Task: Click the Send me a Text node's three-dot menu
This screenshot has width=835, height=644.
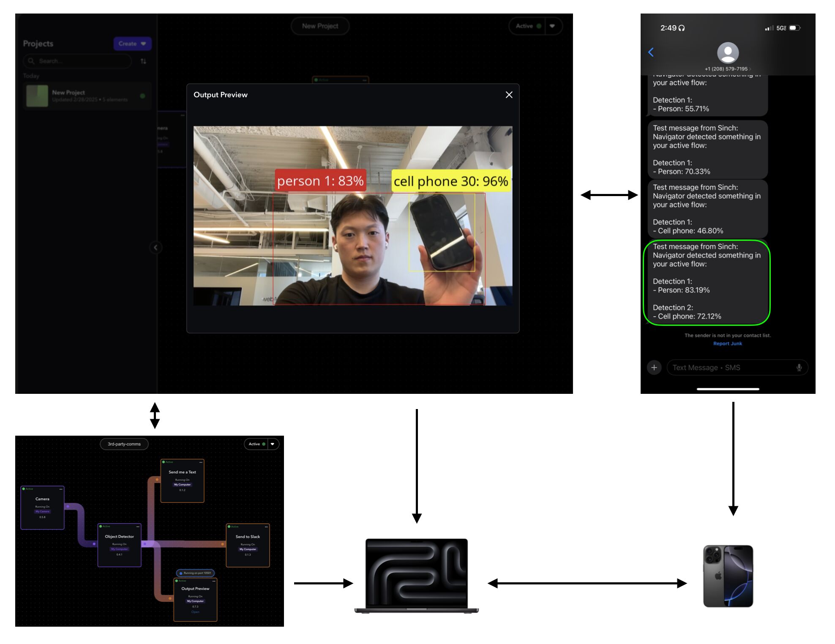Action: point(201,462)
